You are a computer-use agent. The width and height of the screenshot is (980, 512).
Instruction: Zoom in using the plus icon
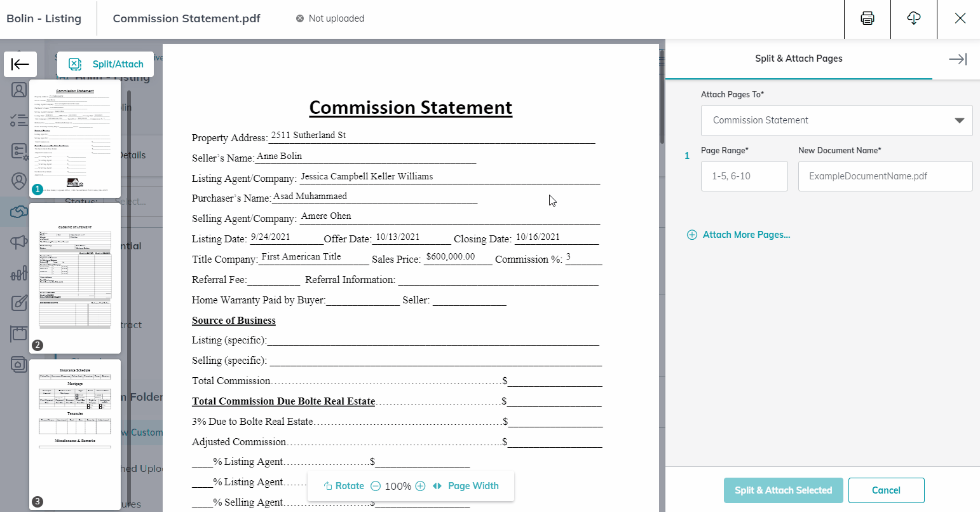point(420,486)
